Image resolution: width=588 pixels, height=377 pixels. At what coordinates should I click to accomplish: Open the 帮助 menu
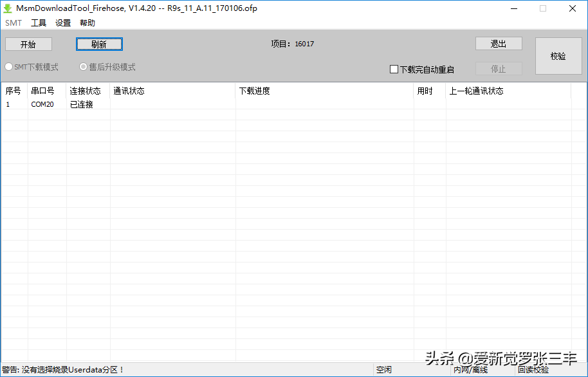[x=87, y=23]
